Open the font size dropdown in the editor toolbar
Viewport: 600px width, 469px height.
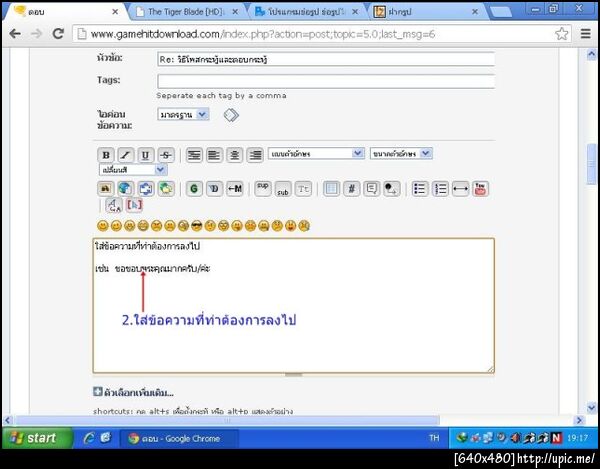pyautogui.click(x=401, y=153)
